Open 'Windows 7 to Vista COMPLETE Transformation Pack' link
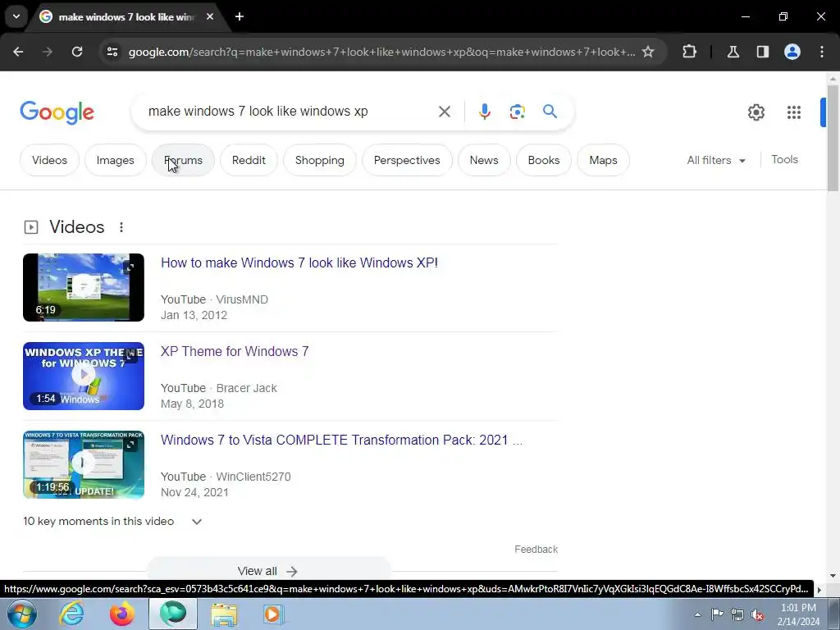Viewport: 840px width, 630px height. [341, 440]
